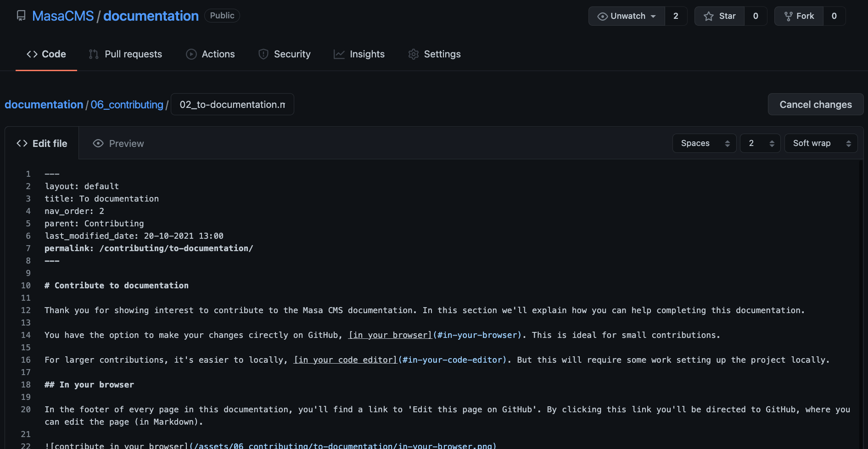
Task: Click the editor vertical scrollbar
Action: tap(861, 304)
